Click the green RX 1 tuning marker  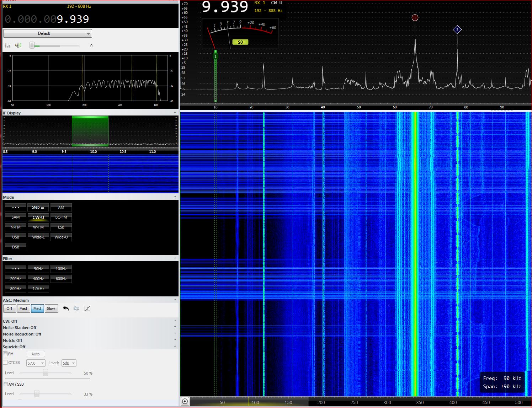pos(215,57)
